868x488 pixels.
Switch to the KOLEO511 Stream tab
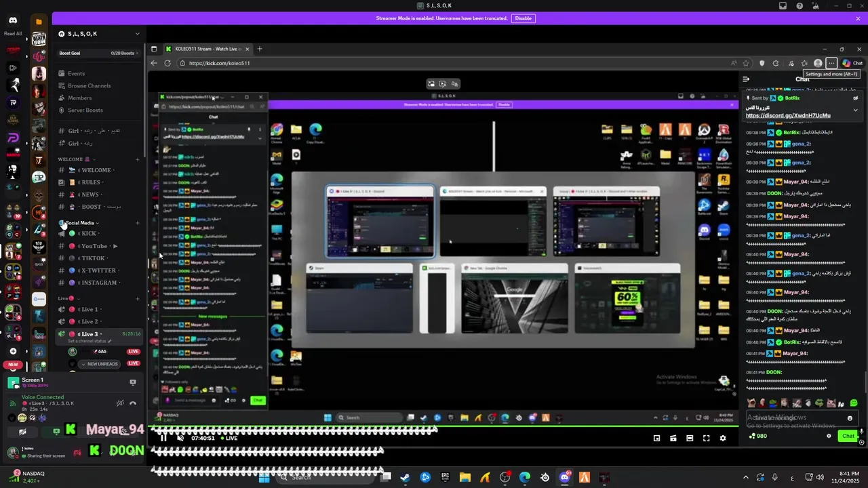pos(208,49)
